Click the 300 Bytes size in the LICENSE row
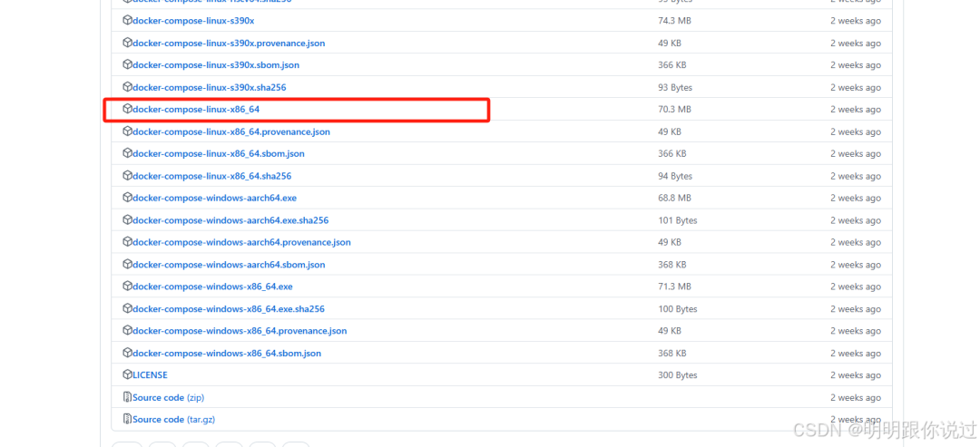This screenshot has height=447, width=980. click(678, 375)
